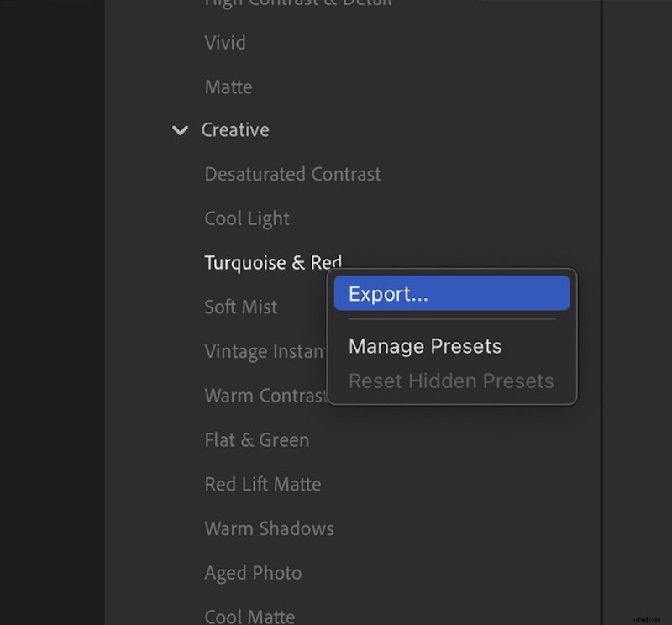Select Reset Hidden Presets

pyautogui.click(x=451, y=381)
